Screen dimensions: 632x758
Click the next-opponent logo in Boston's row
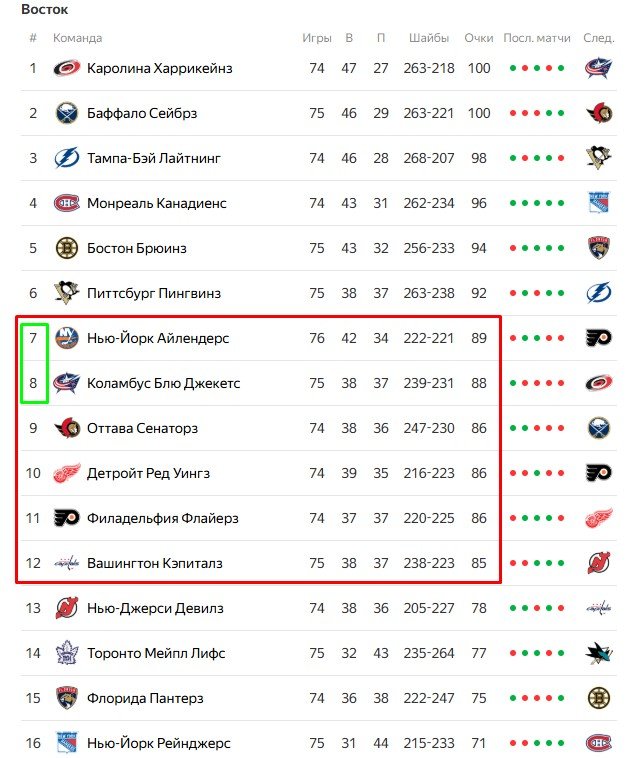pyautogui.click(x=598, y=248)
